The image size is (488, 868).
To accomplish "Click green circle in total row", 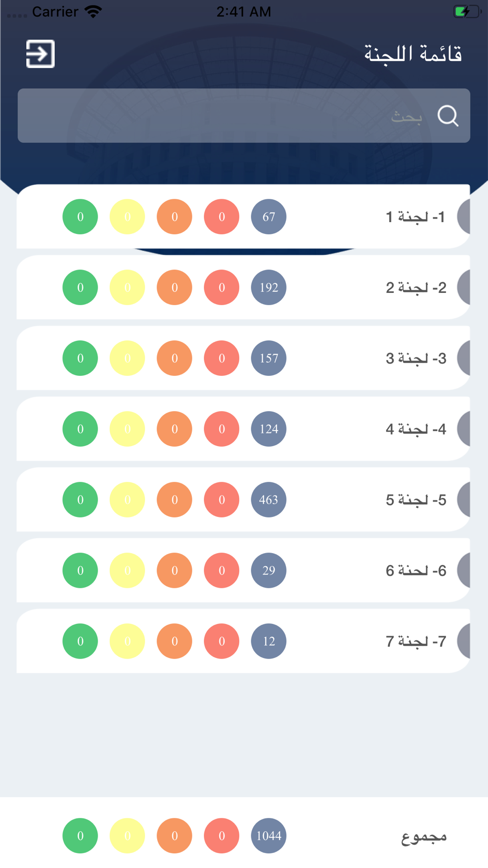I will [80, 836].
